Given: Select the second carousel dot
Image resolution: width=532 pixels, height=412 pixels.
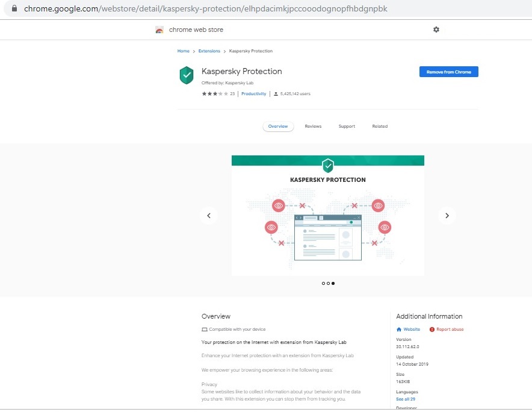Looking at the screenshot, I should pos(328,283).
